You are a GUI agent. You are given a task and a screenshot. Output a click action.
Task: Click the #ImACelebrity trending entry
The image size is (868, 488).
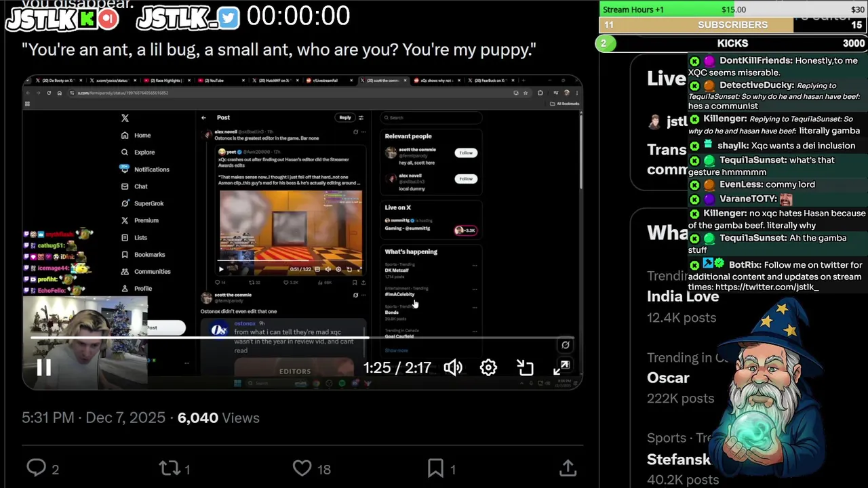coord(400,294)
